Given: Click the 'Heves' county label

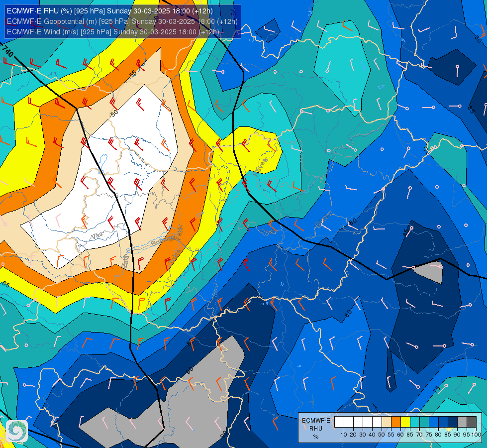Looking at the screenshot, I should 260,167.
